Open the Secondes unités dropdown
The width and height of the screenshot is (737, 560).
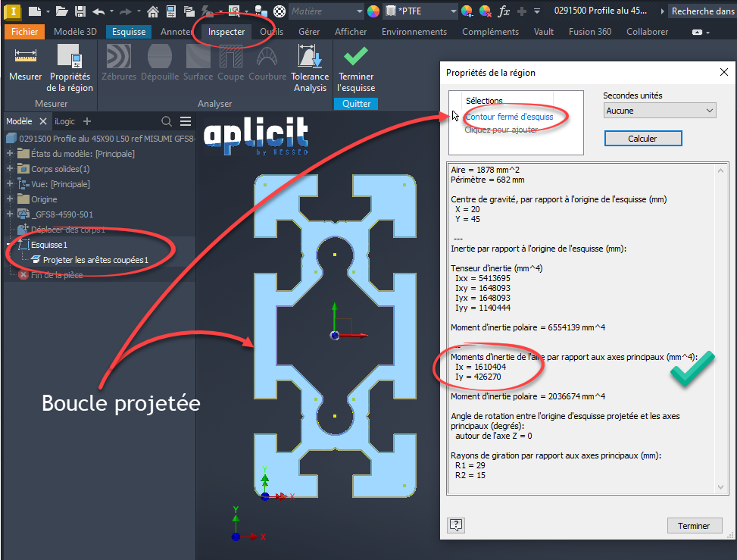click(659, 111)
